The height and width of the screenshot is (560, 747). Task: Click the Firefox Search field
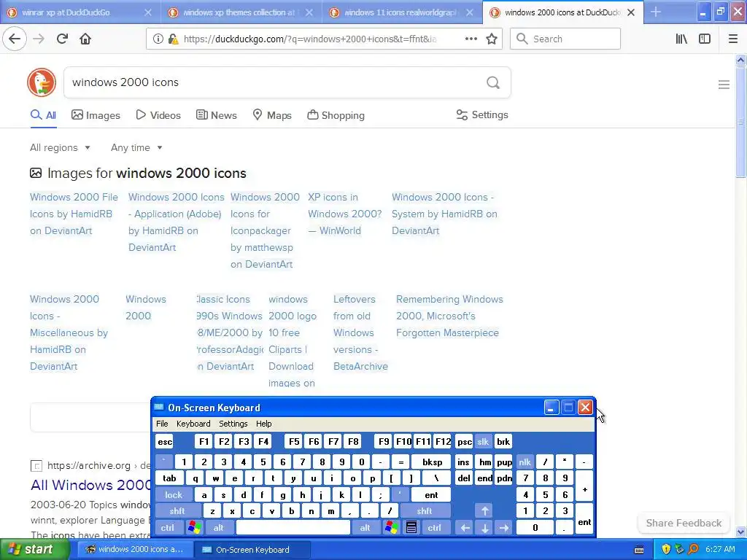(x=565, y=39)
